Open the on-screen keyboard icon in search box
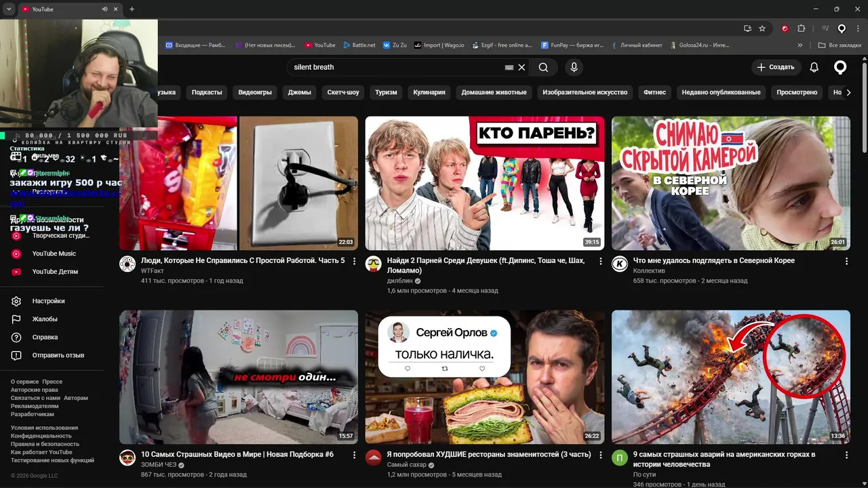The height and width of the screenshot is (488, 868). [x=509, y=67]
